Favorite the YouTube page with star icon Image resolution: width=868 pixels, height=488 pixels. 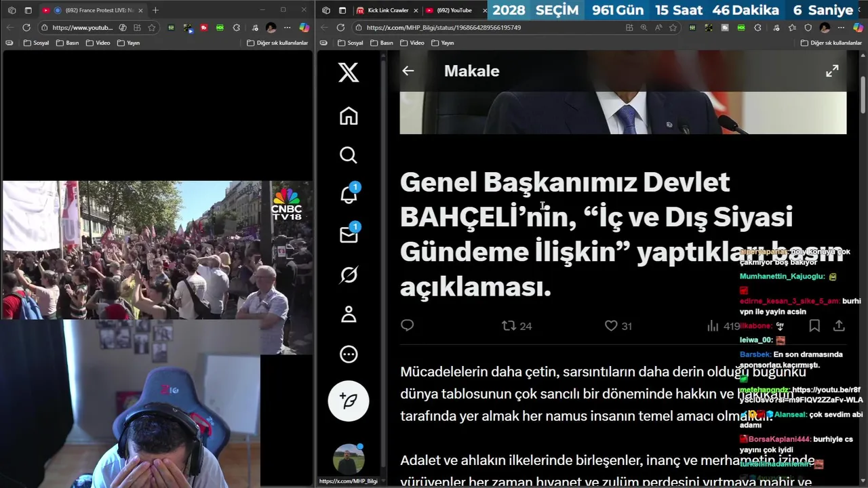(151, 28)
